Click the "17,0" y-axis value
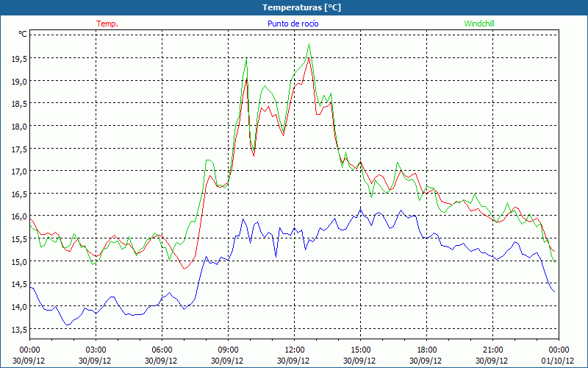 19,171
